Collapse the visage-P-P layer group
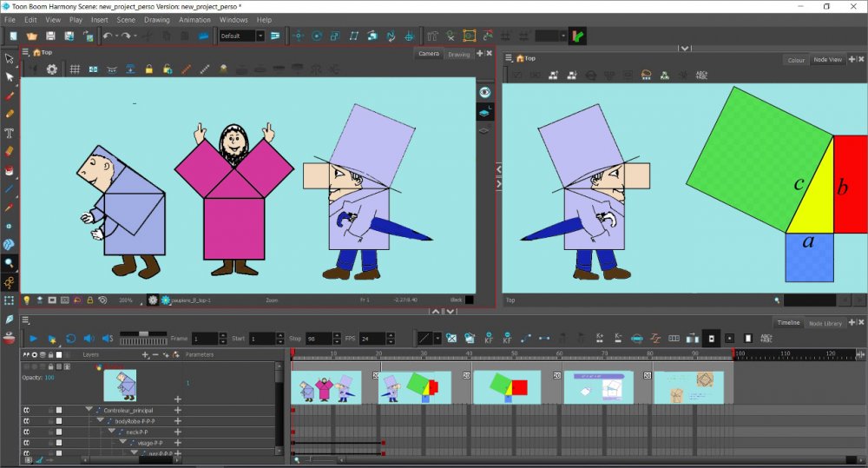 (x=123, y=443)
